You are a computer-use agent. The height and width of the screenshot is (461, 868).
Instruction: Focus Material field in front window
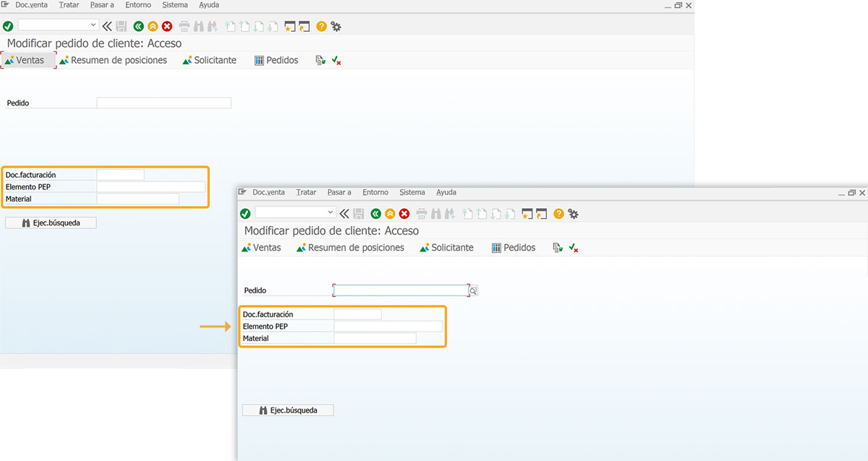(x=375, y=338)
